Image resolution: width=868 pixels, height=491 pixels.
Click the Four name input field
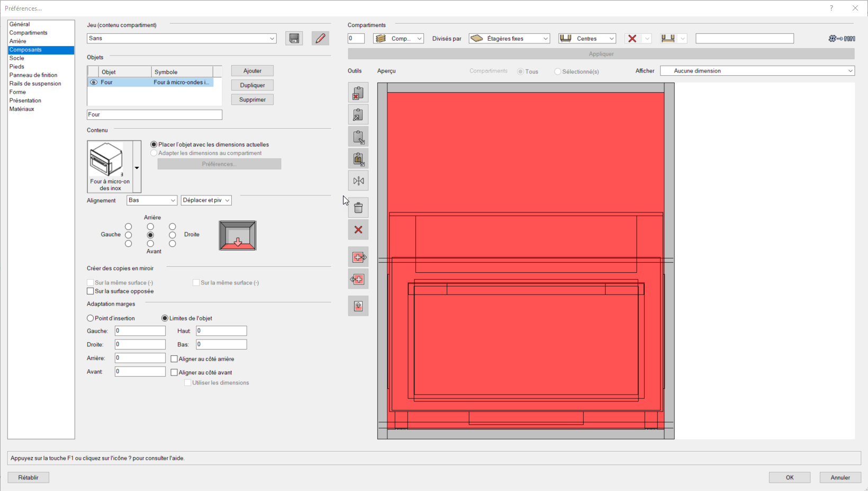click(154, 114)
